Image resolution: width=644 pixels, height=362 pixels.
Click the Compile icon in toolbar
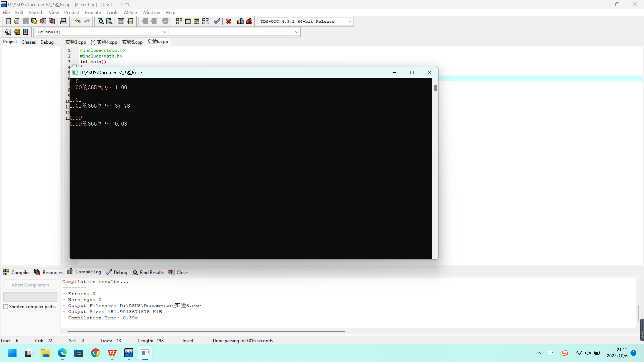[179, 21]
